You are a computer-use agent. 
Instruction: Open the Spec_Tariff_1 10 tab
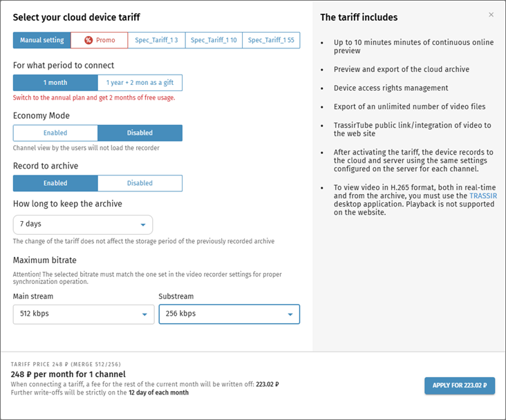[214, 40]
